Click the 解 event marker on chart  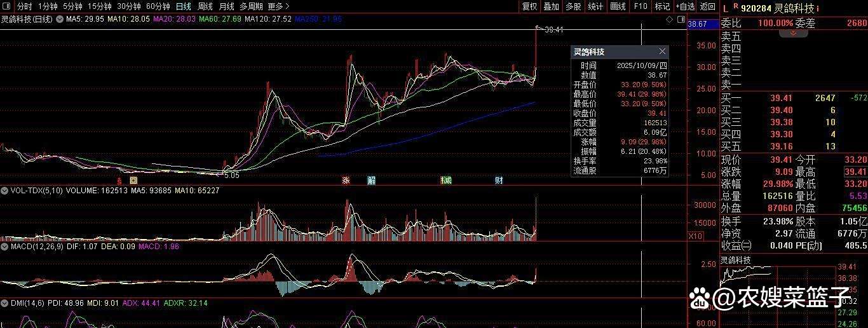click(x=371, y=181)
